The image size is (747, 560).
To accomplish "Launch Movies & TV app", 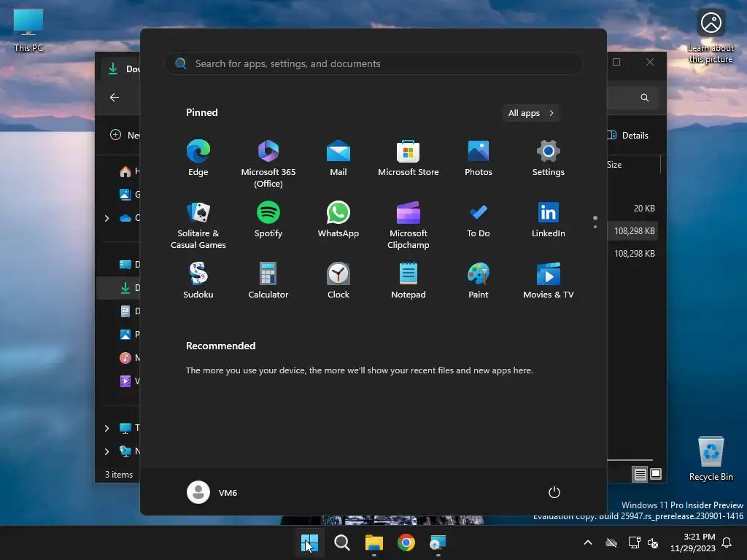I will 549,281.
